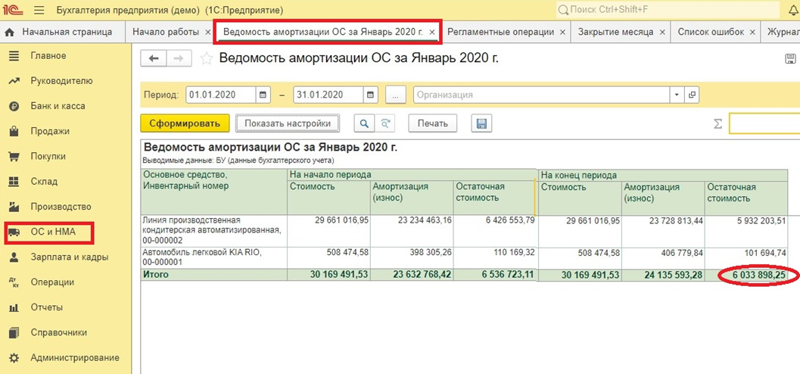This screenshot has width=800, height=374.
Task: Click the Итого total row label
Action: point(156,275)
